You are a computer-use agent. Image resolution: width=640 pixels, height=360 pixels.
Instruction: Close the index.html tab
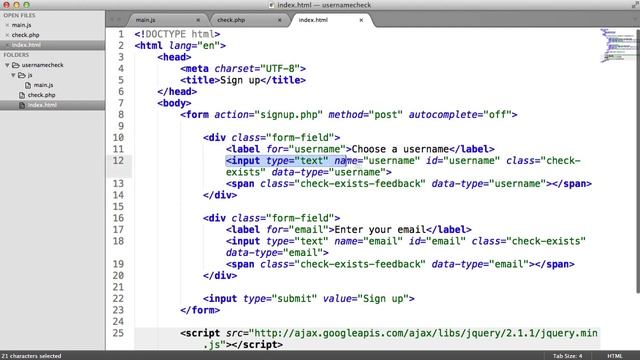pos(361,20)
